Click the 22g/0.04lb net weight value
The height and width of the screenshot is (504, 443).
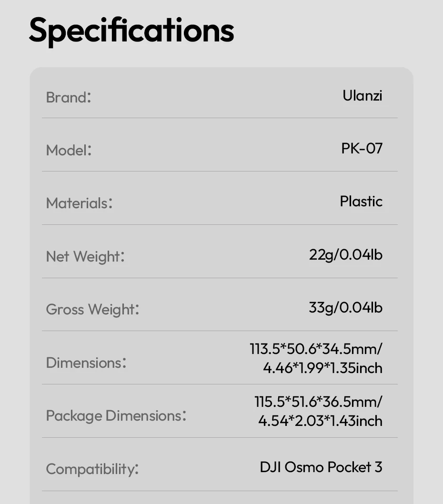click(345, 254)
